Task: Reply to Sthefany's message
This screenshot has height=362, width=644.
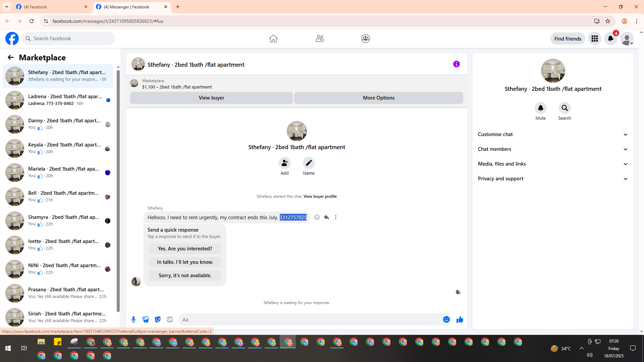Action: (x=326, y=217)
